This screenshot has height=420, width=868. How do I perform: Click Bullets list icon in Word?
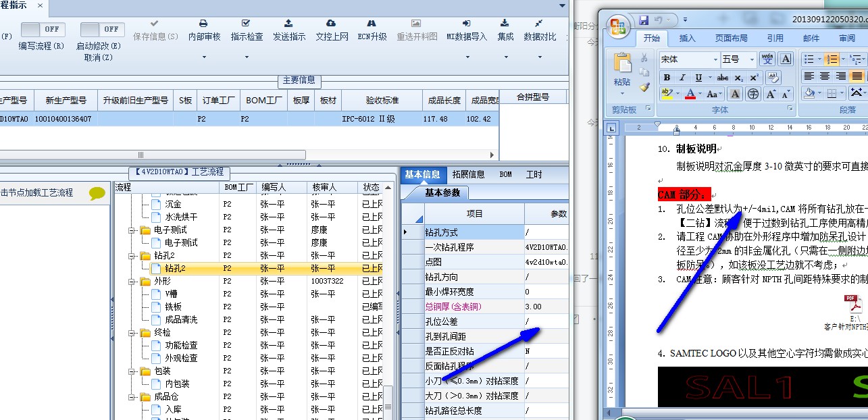tap(809, 59)
